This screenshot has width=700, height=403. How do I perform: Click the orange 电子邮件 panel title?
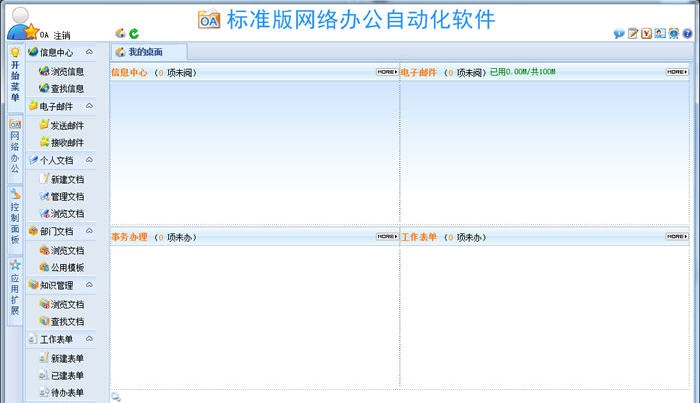(x=418, y=72)
